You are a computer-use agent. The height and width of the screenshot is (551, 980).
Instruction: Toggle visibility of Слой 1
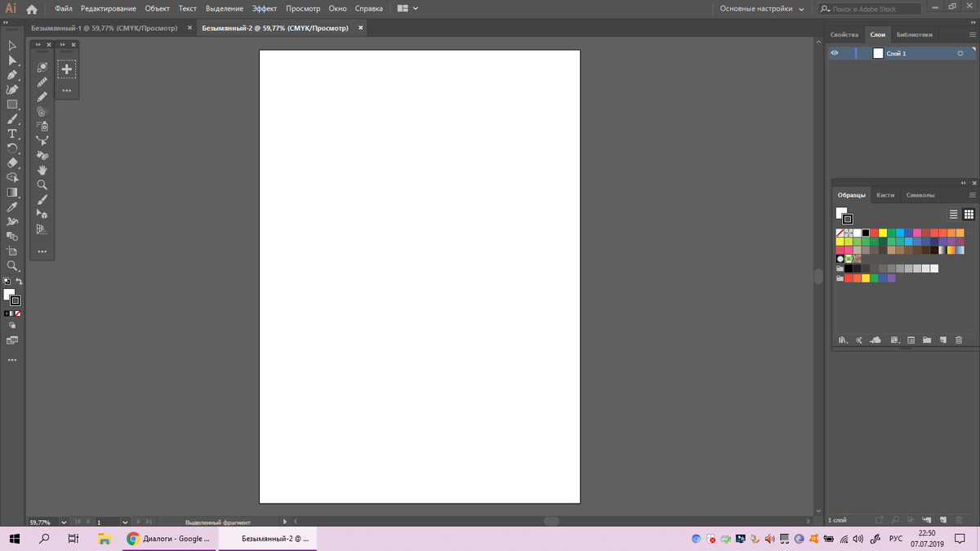[x=835, y=53]
